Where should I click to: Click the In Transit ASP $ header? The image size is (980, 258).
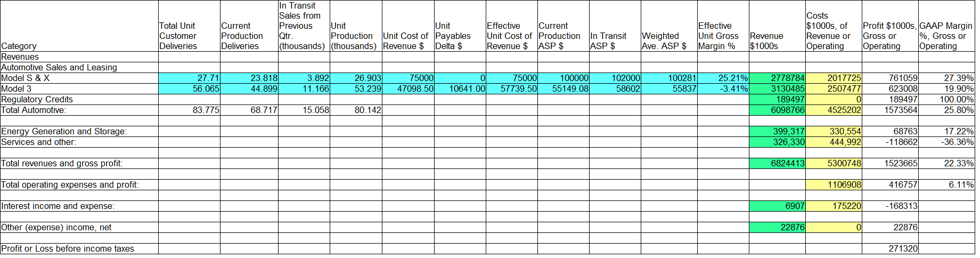pyautogui.click(x=608, y=41)
